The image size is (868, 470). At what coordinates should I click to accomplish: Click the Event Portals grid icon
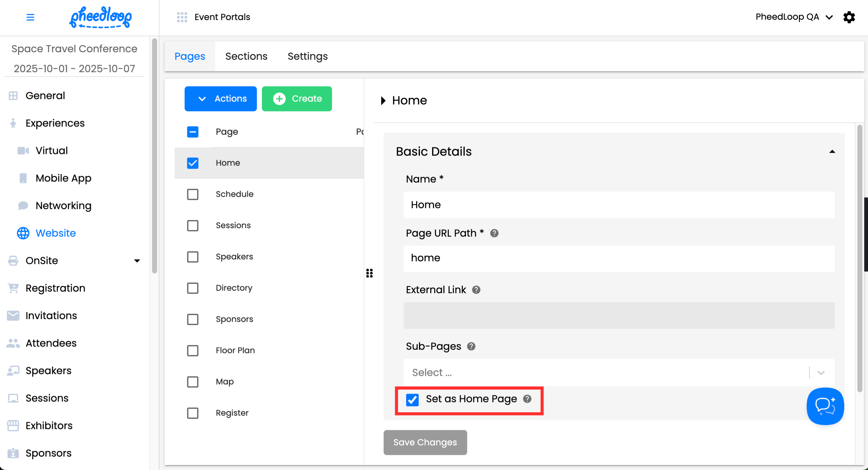182,17
